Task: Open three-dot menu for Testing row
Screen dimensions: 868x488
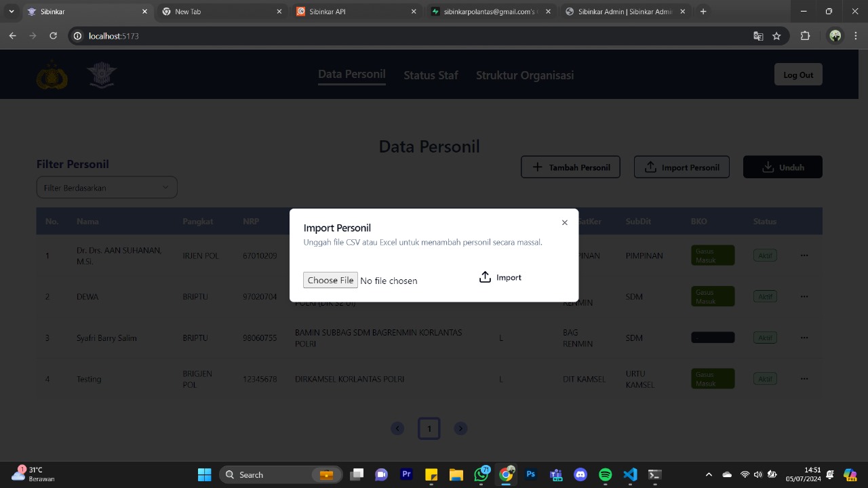Action: click(804, 379)
